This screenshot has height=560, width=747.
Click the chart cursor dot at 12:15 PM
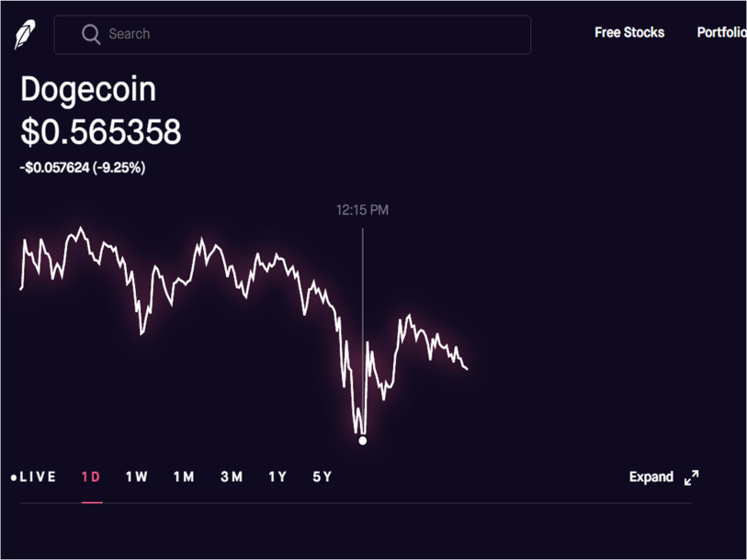pos(363,441)
